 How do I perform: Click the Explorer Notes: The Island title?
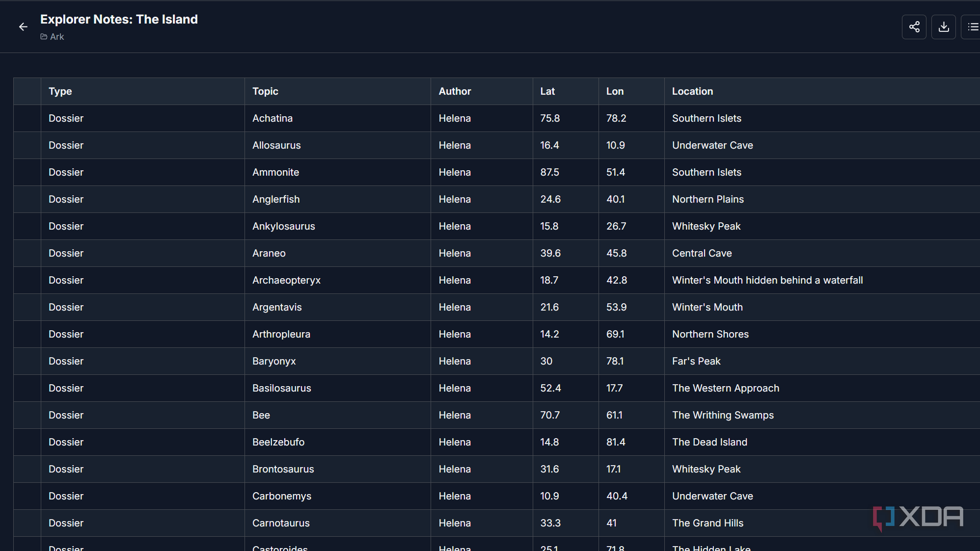tap(119, 19)
